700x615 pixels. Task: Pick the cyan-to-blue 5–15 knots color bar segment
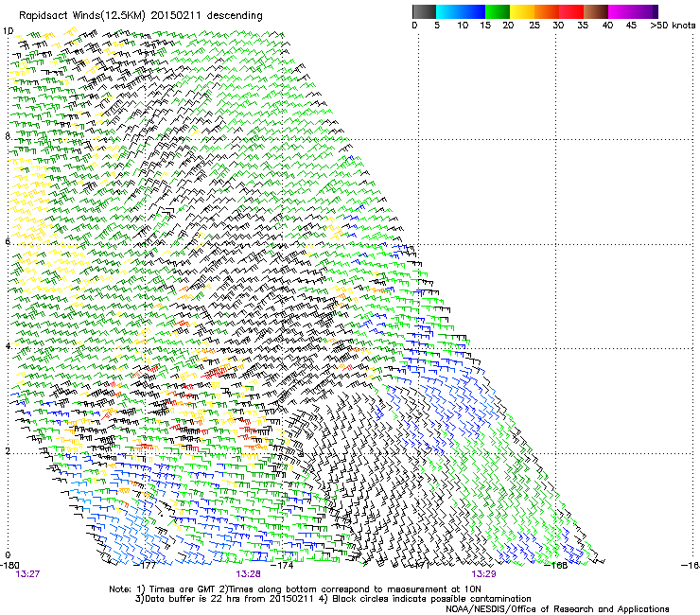click(x=461, y=11)
